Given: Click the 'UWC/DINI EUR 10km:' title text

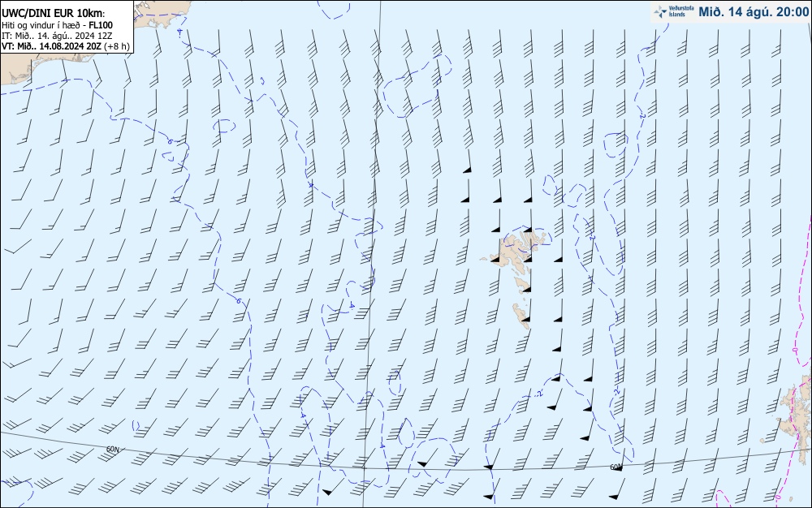Looking at the screenshot, I should (54, 14).
